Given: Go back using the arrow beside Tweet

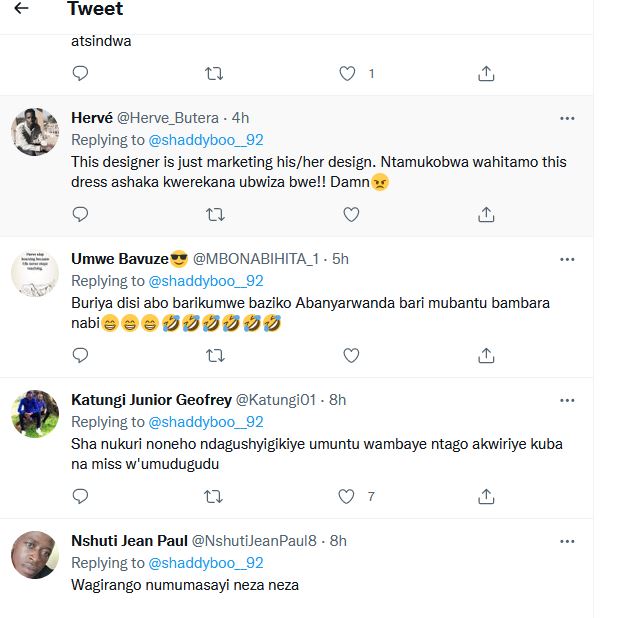Looking at the screenshot, I should click(x=21, y=9).
